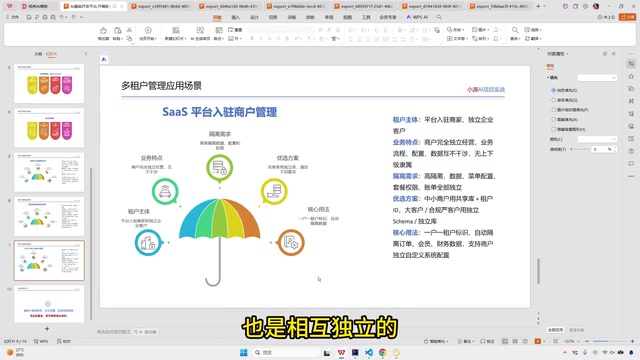The width and height of the screenshot is (640, 360).
Task: Open the Picture dropdown in ribbon
Action: coord(481,30)
